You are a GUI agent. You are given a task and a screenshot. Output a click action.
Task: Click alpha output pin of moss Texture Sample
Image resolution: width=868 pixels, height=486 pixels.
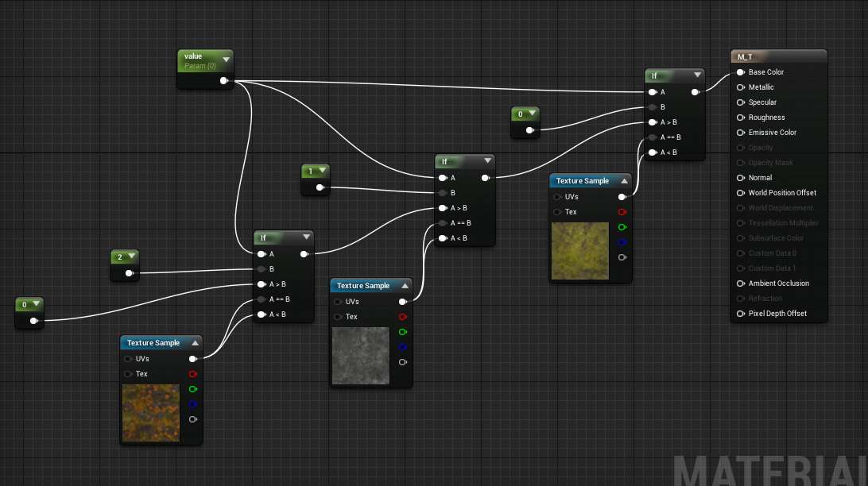tap(622, 257)
